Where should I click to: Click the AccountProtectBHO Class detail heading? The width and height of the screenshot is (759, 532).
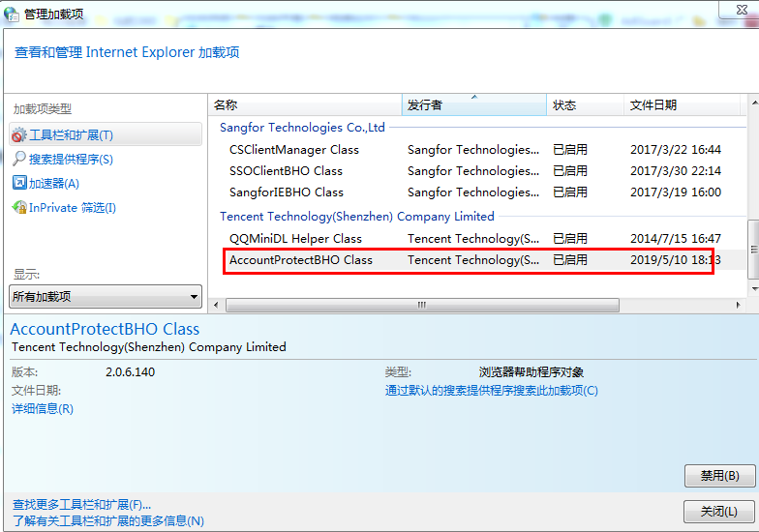coord(105,329)
